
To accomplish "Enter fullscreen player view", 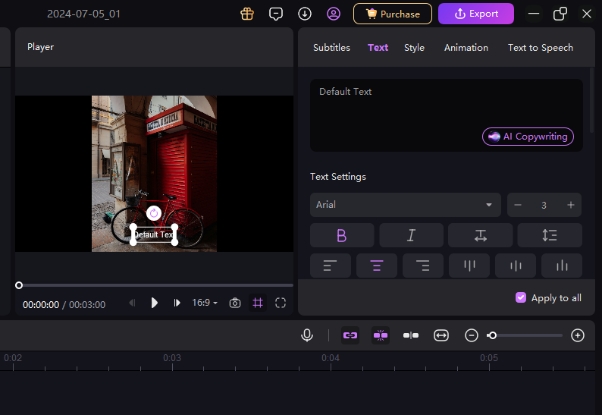I will click(281, 303).
